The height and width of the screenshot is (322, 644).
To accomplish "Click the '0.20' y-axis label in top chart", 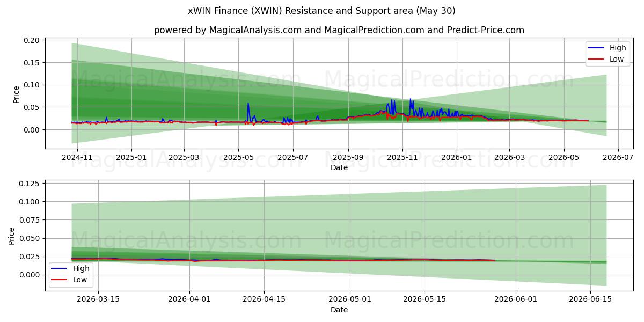I will 32,40.
